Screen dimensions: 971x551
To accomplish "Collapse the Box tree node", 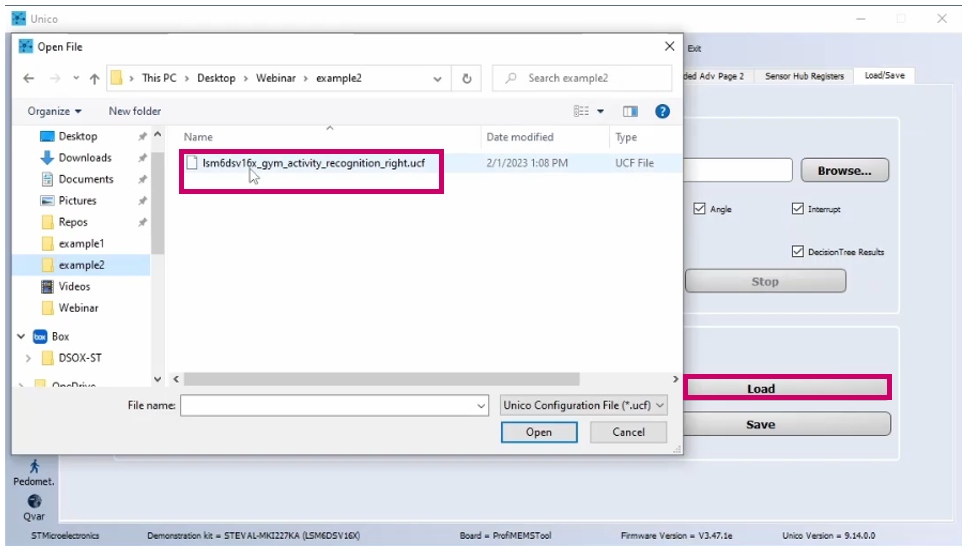I will click(x=21, y=336).
